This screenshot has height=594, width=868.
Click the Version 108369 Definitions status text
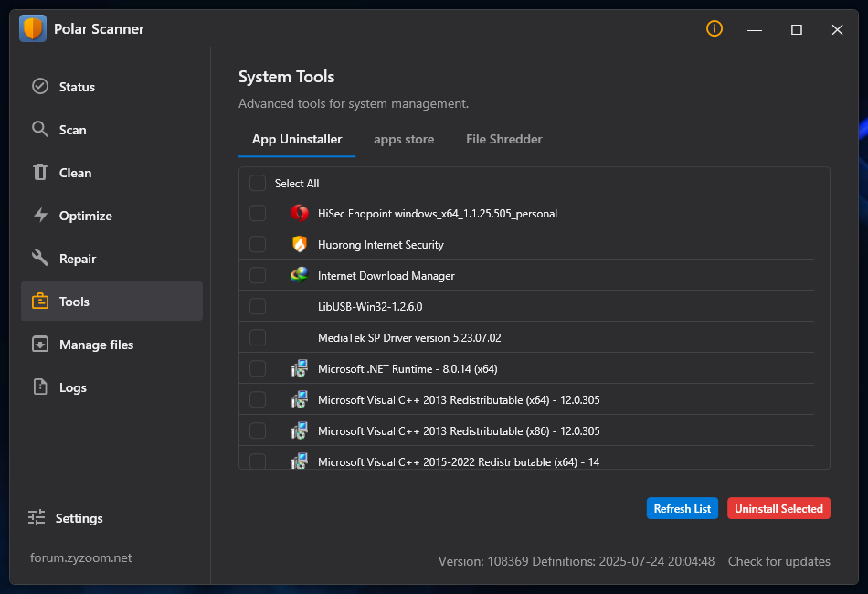(577, 561)
